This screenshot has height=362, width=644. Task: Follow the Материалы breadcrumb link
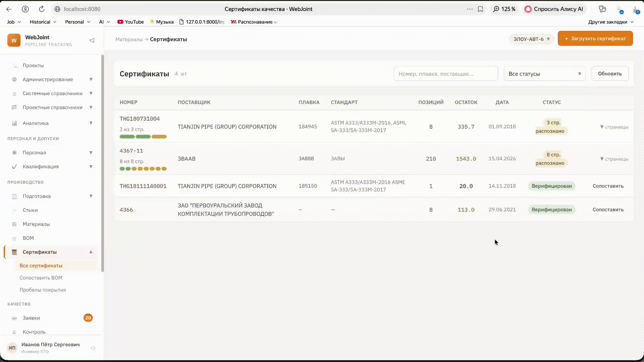[x=129, y=40]
